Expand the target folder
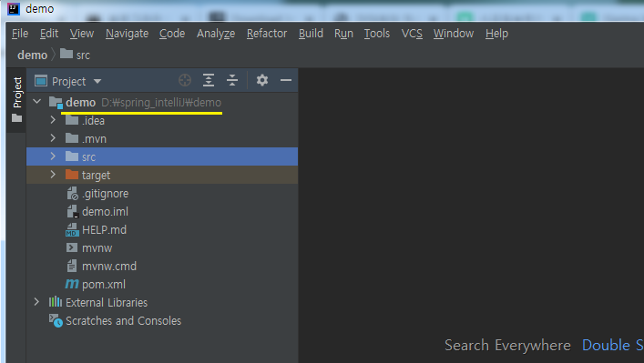Screen dimensions: 644x363 point(53,175)
